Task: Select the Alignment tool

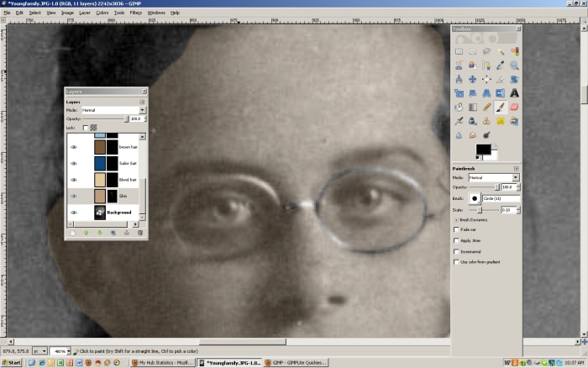Action: 486,79
